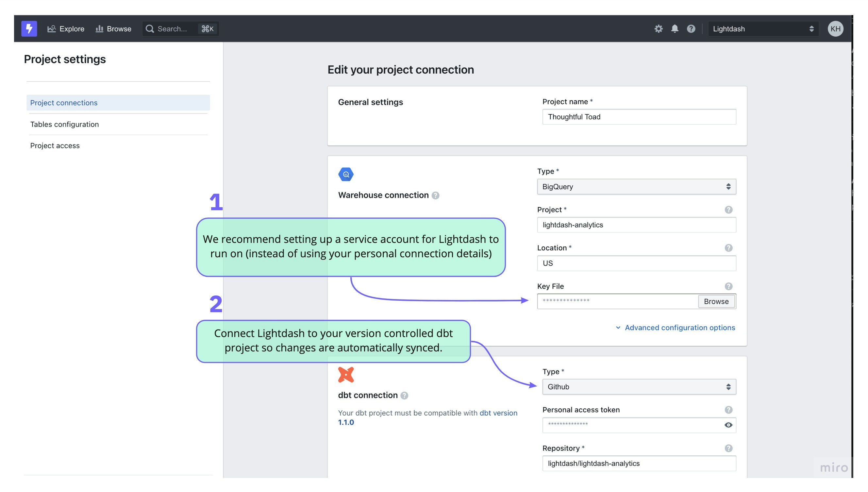Click the Project name input field
Viewport: 868px width, 492px height.
click(x=639, y=117)
